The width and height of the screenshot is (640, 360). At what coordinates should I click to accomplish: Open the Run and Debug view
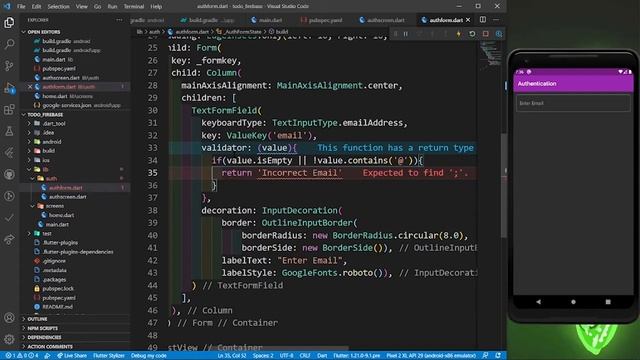9,87
